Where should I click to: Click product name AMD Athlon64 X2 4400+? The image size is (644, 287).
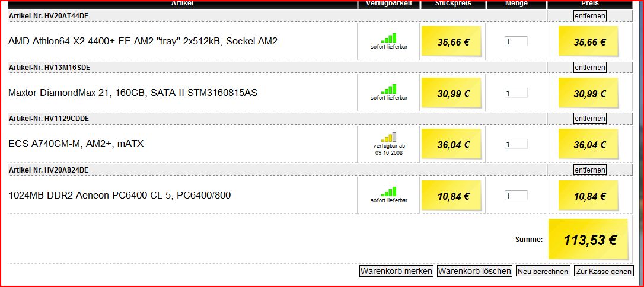pos(143,42)
